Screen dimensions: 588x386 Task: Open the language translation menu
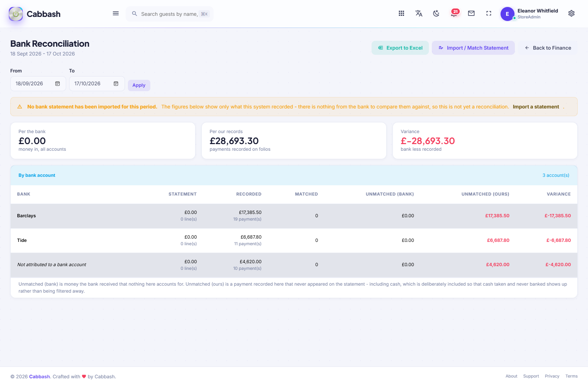click(419, 14)
